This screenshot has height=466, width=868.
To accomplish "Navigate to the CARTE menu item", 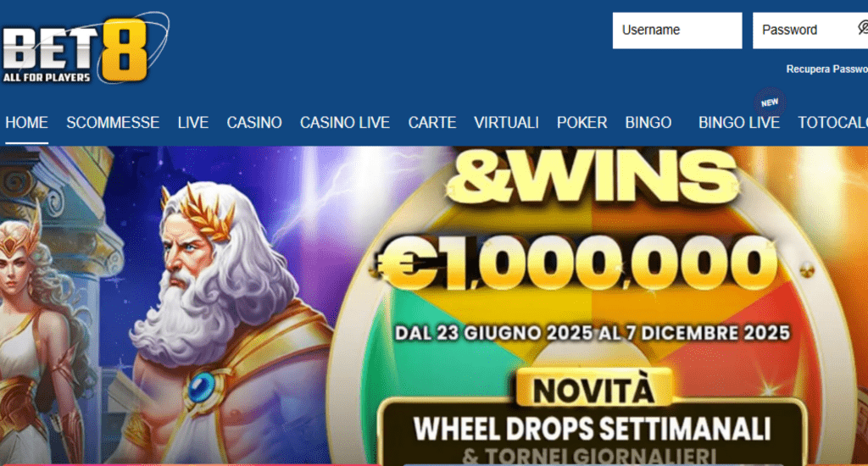I will 432,122.
